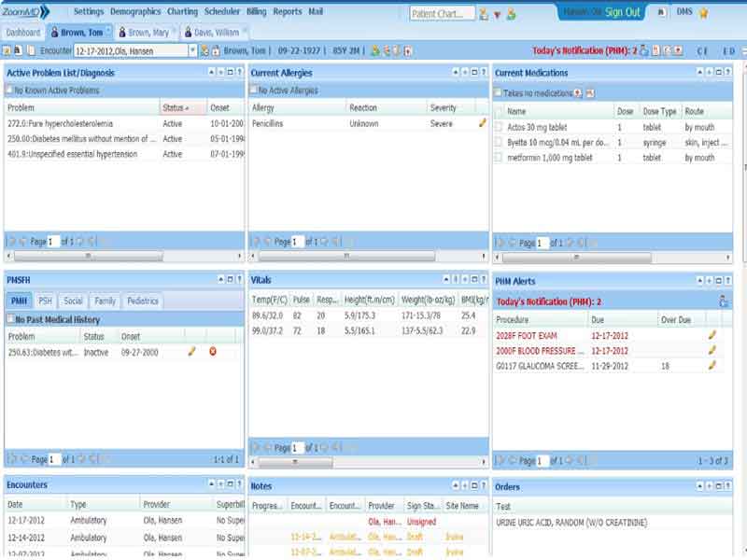Click the gold star icon beside DMS
Viewport: 747px width, 560px height.
point(703,13)
